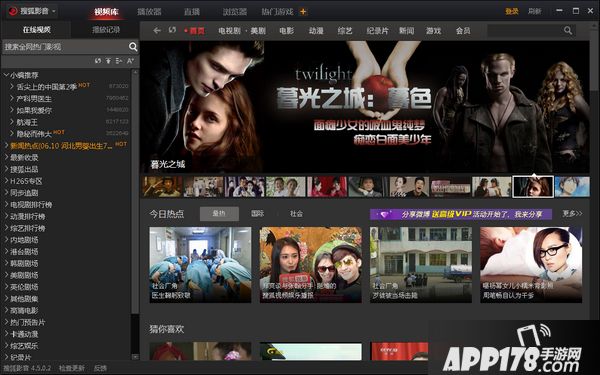Screen dimensions: 600x375
Task: Select the 在线视频 sidebar tab
Action: tap(36, 29)
